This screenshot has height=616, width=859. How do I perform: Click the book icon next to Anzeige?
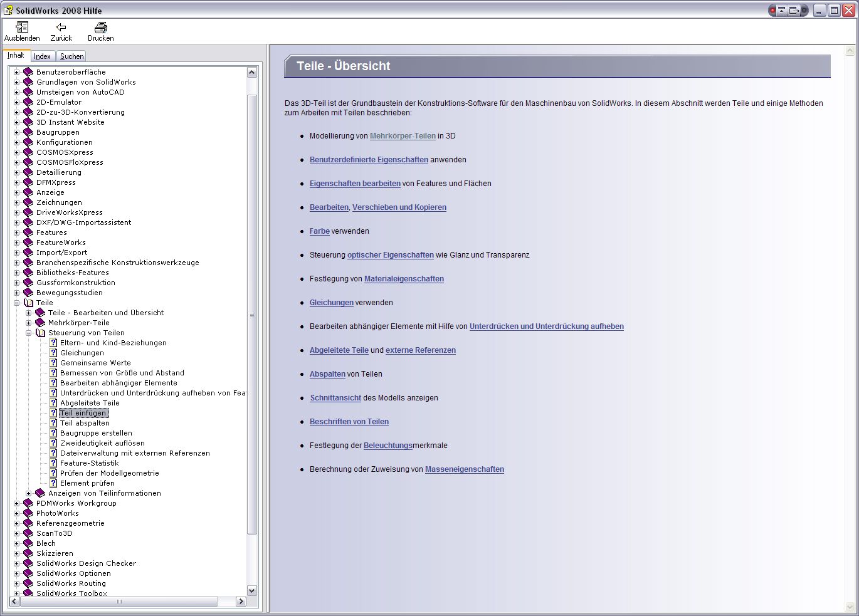coord(28,192)
